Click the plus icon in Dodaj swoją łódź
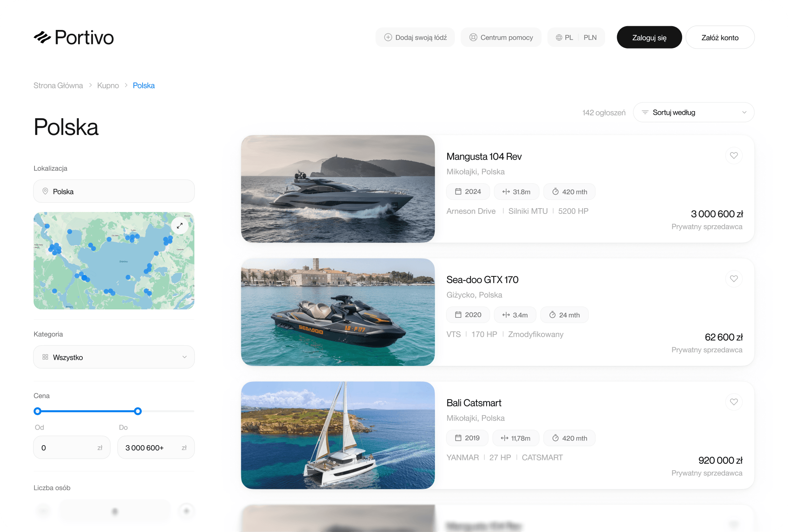This screenshot has width=788, height=532. tap(388, 37)
